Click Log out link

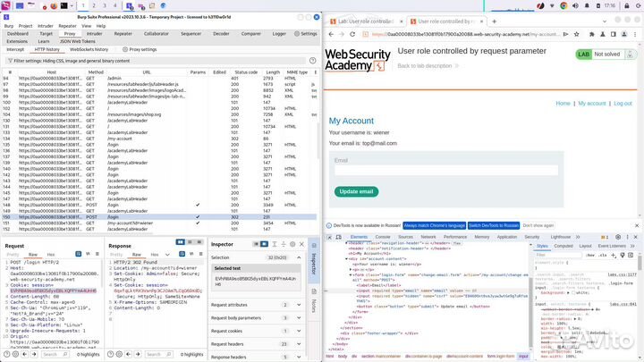(623, 104)
